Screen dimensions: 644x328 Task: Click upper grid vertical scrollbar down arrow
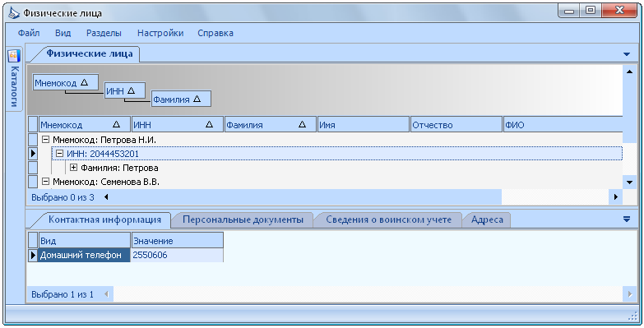629,182
